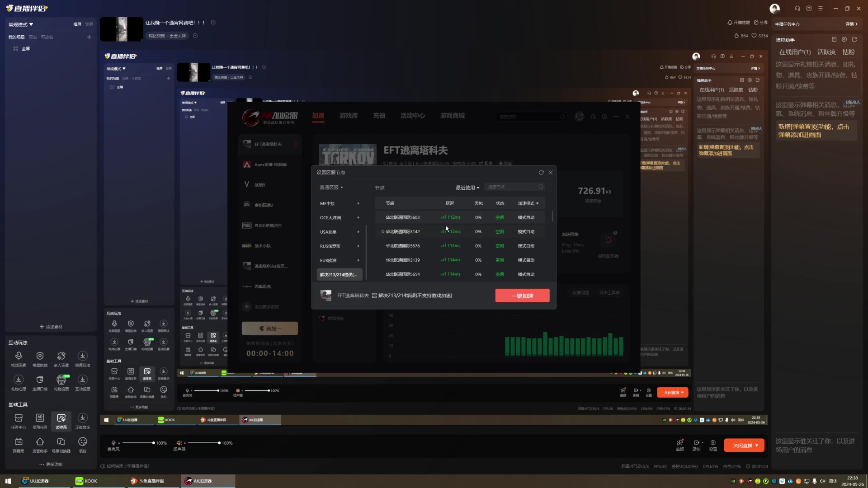Download the 弹幕玩法 feature in main left panel
868x488 pixels.
pos(82,359)
